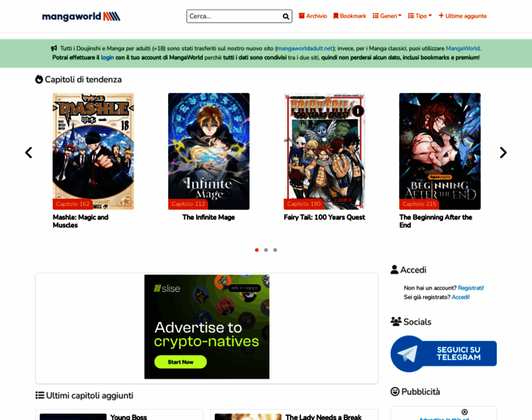Click the Archivio box icon
Screen dimensions: 532x420
pyautogui.click(x=302, y=16)
